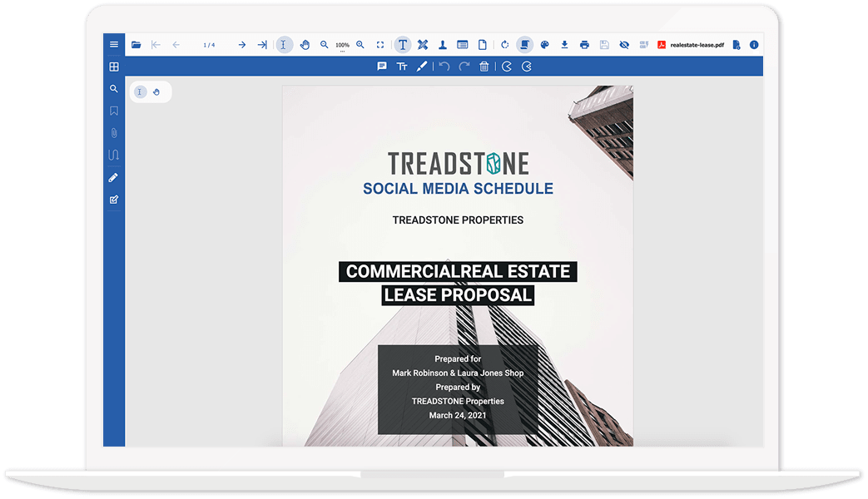Open the color palette theme icon
The width and height of the screenshot is (868, 499).
click(x=544, y=45)
